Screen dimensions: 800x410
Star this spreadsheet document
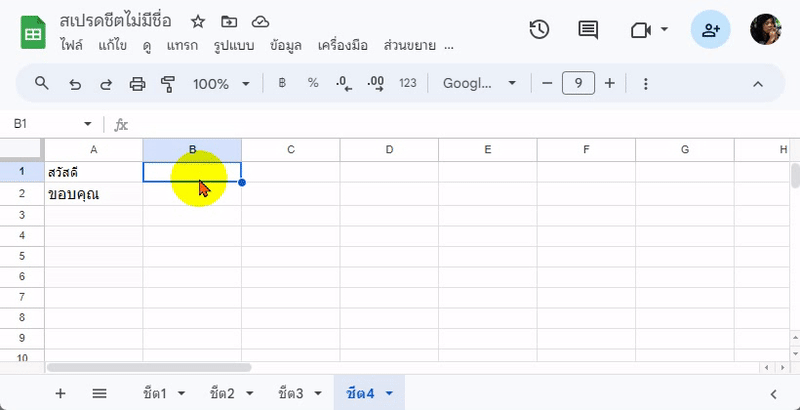pos(198,21)
